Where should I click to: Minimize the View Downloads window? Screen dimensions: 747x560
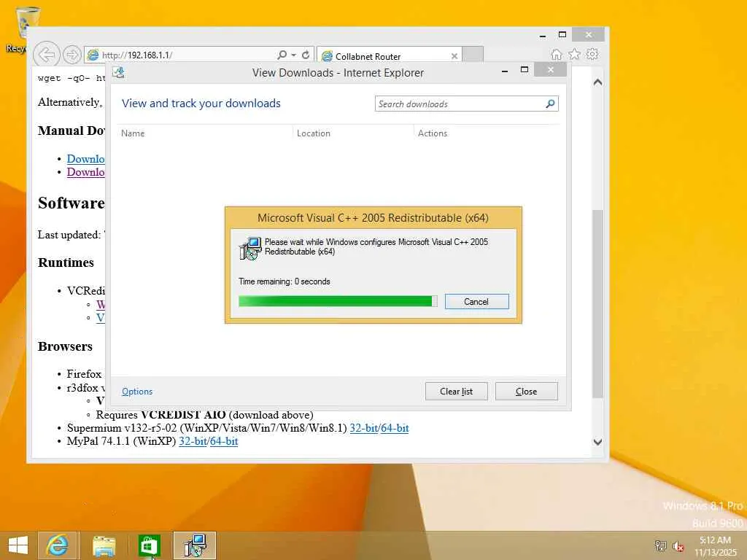coord(505,71)
